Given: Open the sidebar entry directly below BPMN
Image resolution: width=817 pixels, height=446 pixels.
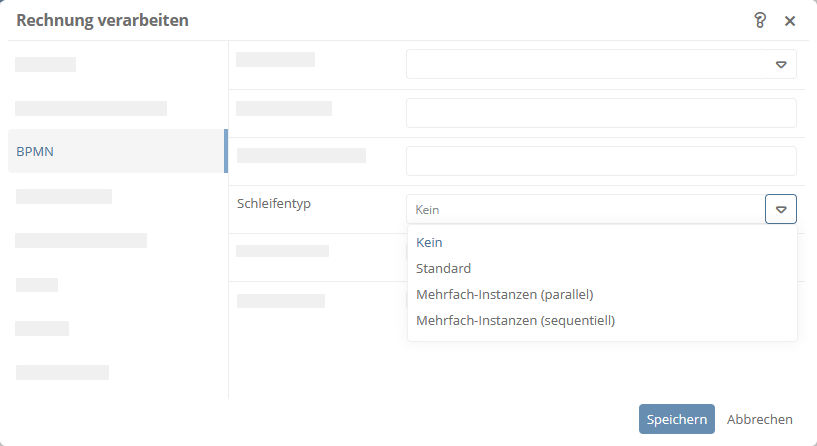Looking at the screenshot, I should coord(64,196).
